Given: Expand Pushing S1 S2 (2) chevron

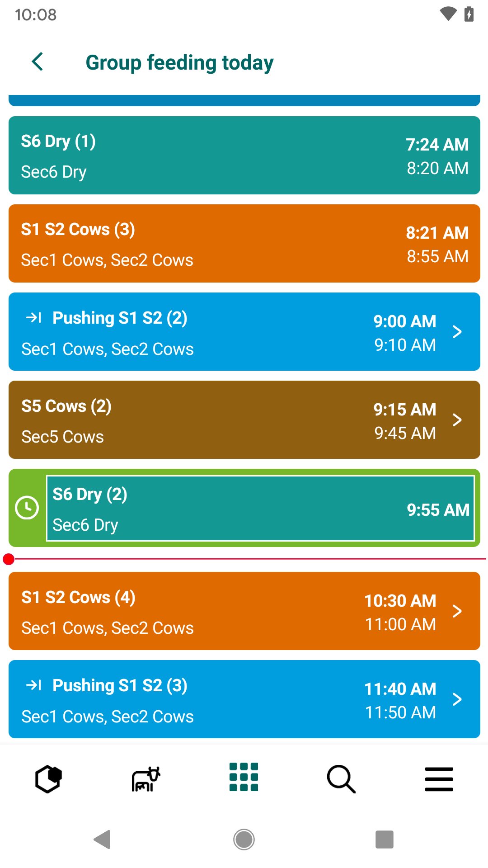Looking at the screenshot, I should pyautogui.click(x=457, y=332).
